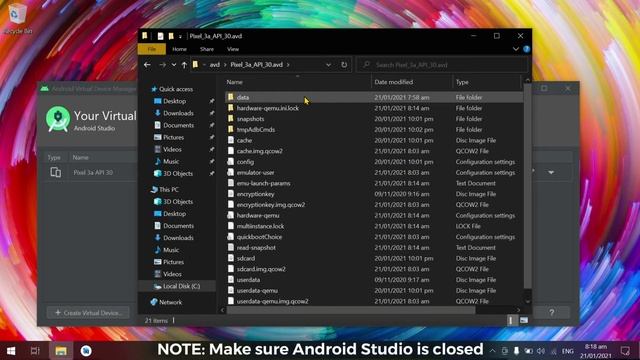The height and width of the screenshot is (360, 640).
Task: Click the vertical scrollbar in file list
Action: 527,186
